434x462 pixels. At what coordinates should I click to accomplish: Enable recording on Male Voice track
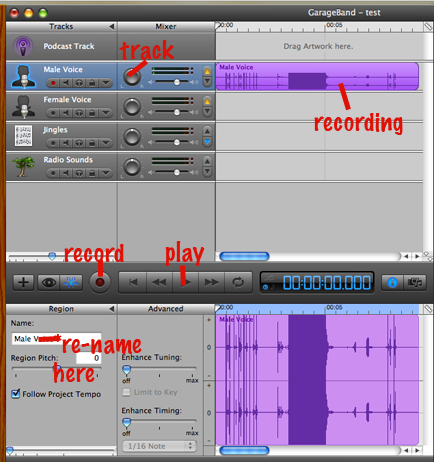click(53, 83)
